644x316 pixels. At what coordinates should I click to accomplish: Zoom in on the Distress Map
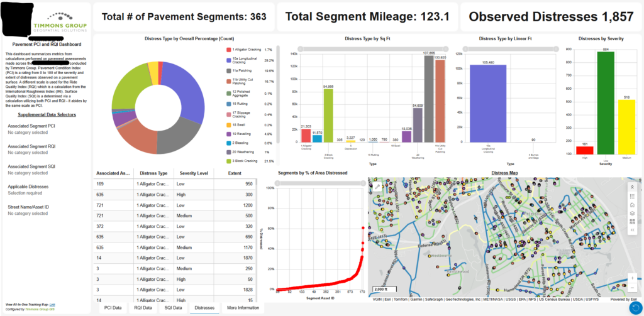633,278
